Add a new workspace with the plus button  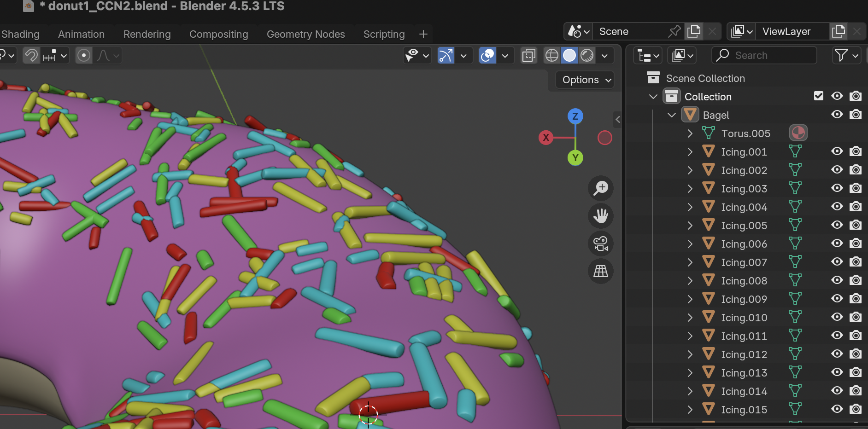tap(422, 34)
